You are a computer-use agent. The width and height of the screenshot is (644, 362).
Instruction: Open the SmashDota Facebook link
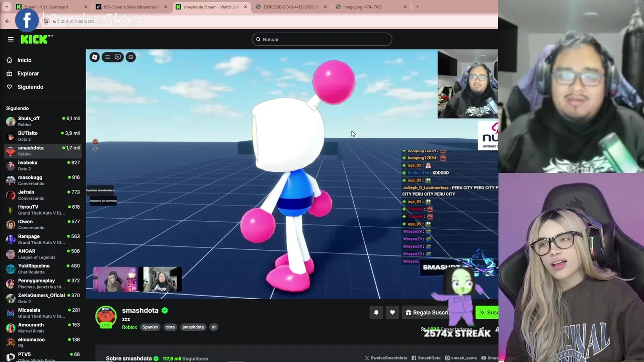(x=426, y=358)
